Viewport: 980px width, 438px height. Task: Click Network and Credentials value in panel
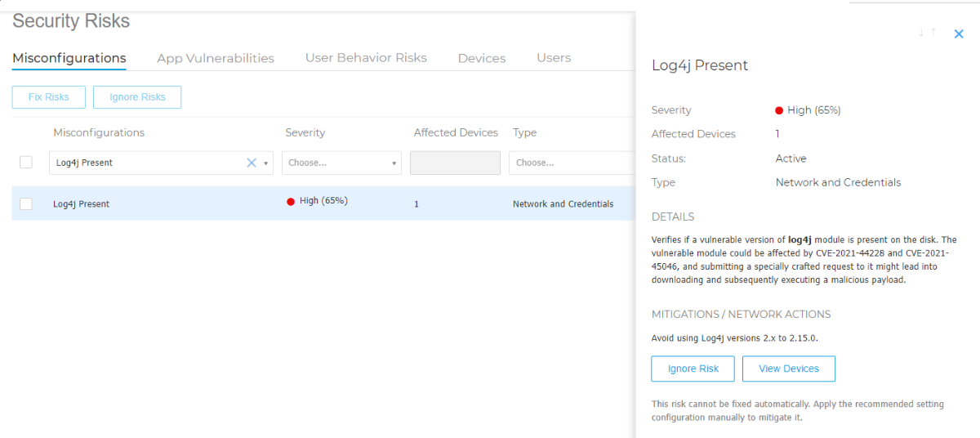838,182
